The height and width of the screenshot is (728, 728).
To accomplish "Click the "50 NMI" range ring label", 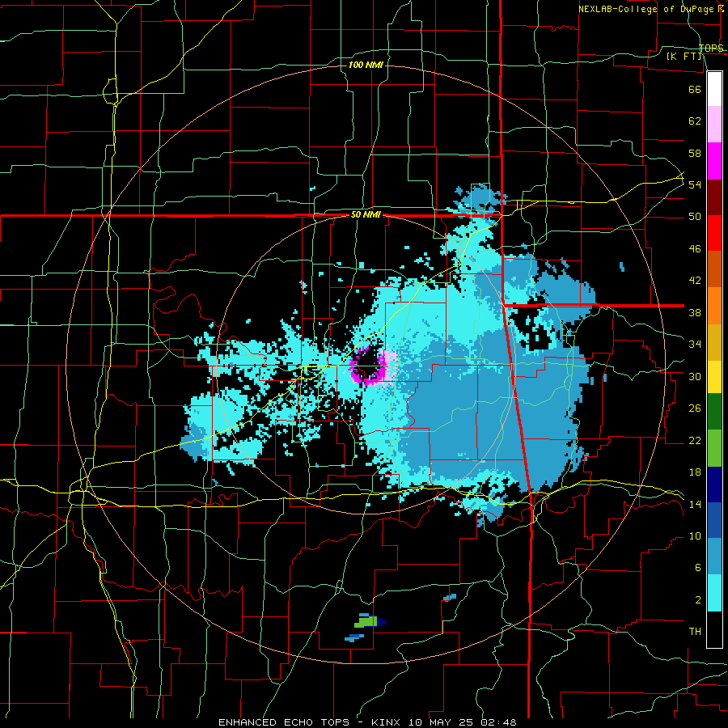I will (x=366, y=214).
